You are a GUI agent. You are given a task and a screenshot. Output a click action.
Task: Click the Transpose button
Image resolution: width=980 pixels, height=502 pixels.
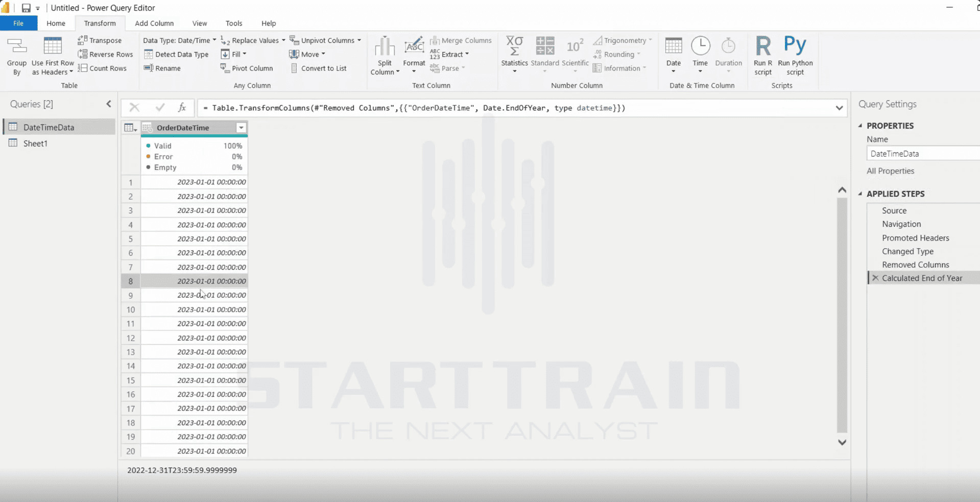[x=100, y=40]
